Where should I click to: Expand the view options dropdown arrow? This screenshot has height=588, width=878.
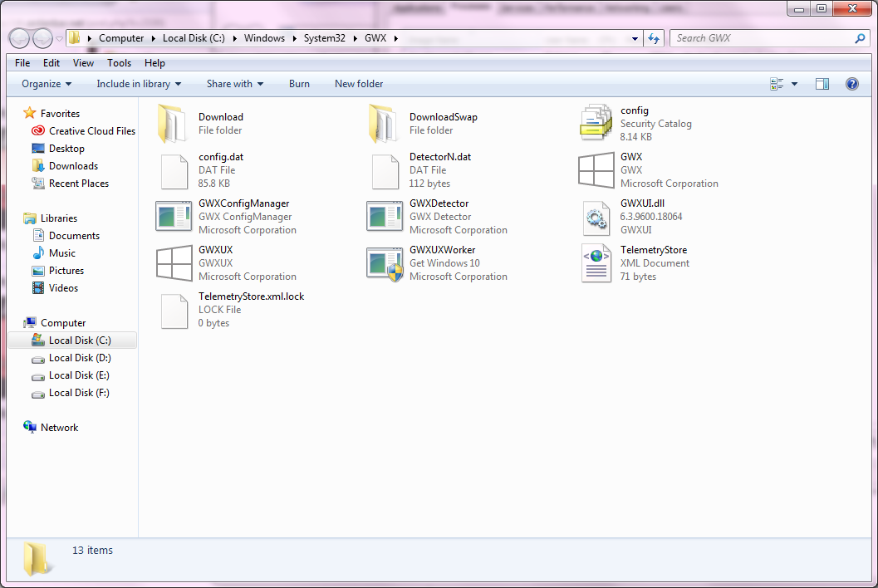click(x=794, y=84)
